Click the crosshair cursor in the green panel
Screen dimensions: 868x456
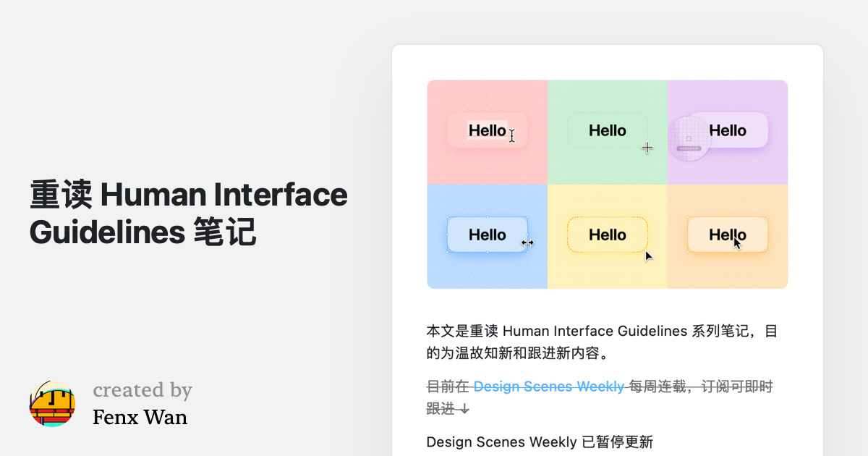tap(647, 148)
